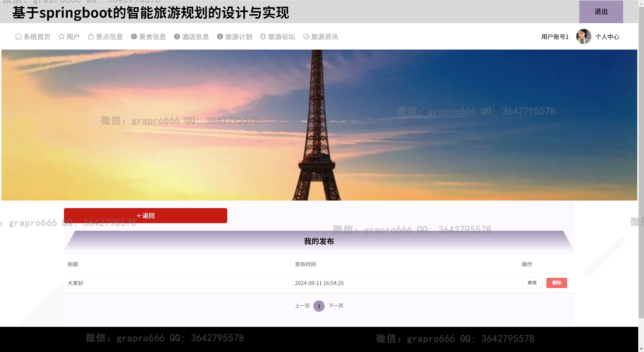Click the 退出 logout button
The image size is (644, 352).
(x=601, y=12)
